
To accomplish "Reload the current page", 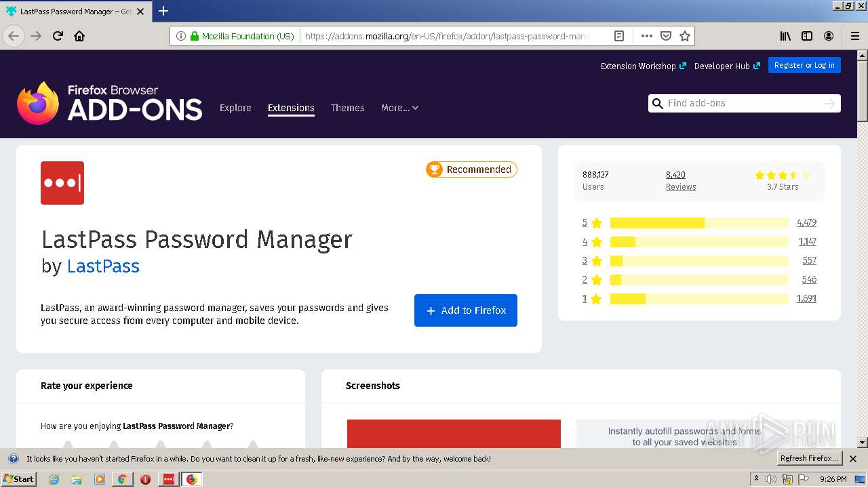I will (58, 36).
